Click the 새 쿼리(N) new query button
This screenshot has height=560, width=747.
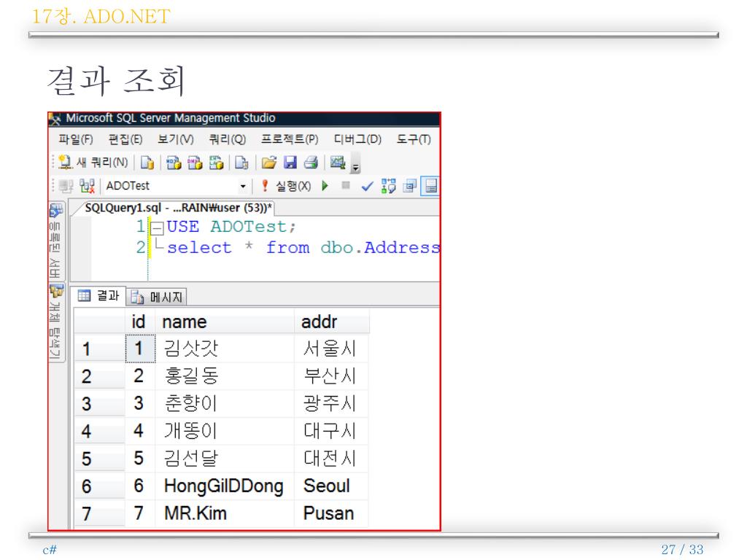click(x=94, y=163)
